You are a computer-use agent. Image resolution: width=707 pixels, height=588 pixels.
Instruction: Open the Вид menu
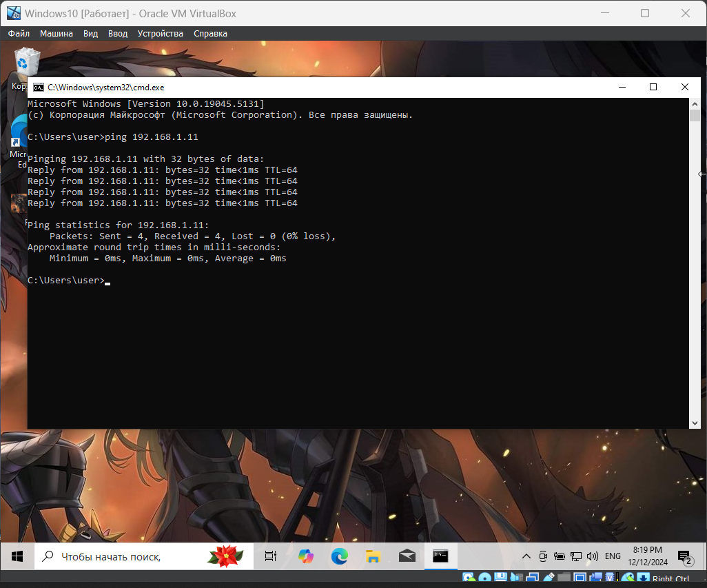(x=90, y=33)
